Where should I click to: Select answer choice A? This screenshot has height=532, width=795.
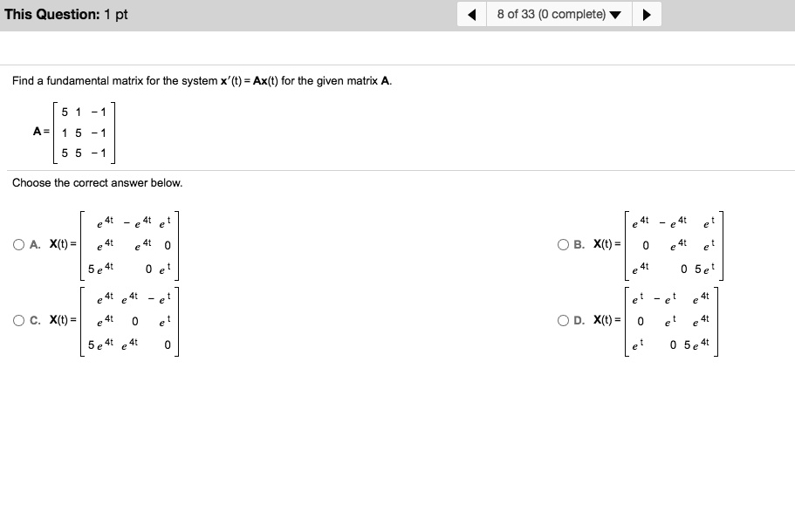(17, 243)
